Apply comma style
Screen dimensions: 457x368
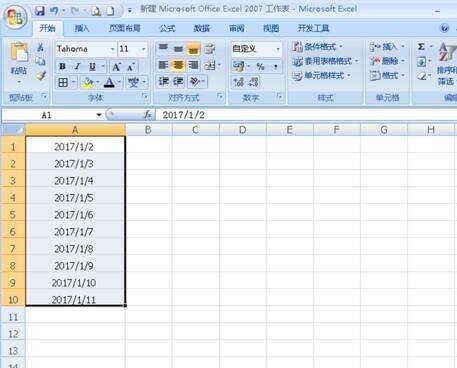pos(276,66)
